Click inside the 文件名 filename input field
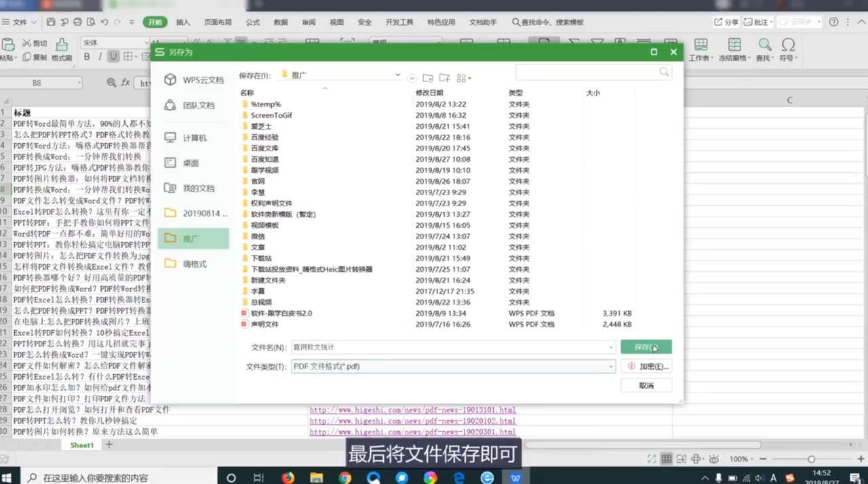The width and height of the screenshot is (868, 484). click(407, 346)
